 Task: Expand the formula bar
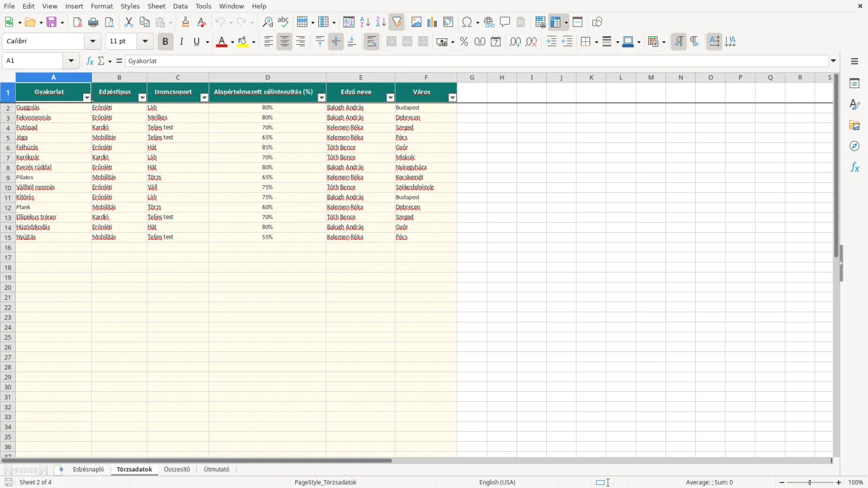[x=833, y=61]
